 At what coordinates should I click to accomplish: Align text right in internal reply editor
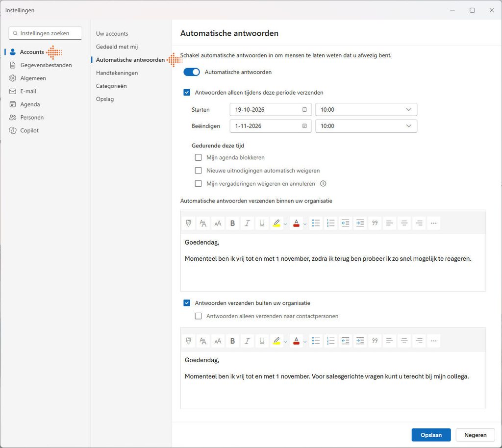click(419, 223)
